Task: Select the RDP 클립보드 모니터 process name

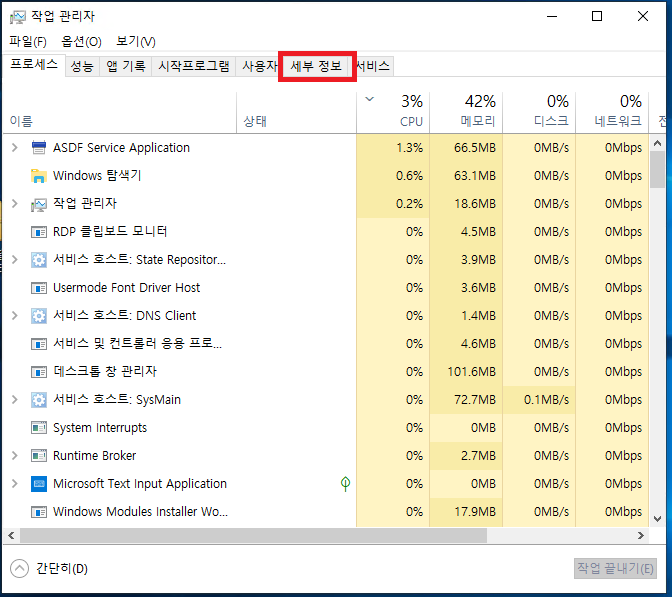Action: (110, 231)
